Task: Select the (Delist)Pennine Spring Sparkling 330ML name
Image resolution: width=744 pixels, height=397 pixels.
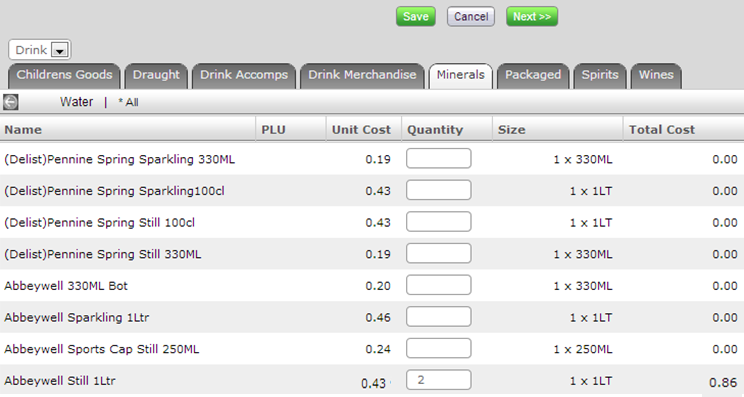Action: pos(120,159)
